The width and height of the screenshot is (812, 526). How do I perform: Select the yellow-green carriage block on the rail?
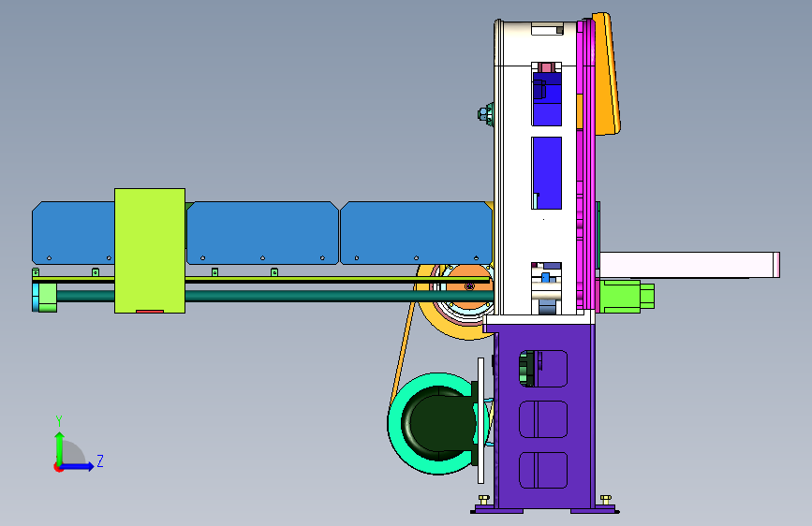coord(150,251)
